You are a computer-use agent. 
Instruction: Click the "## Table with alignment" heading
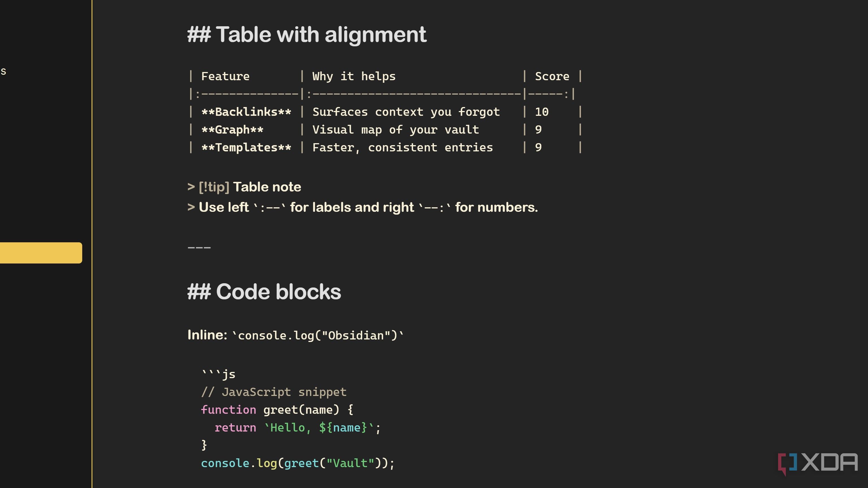pyautogui.click(x=307, y=35)
